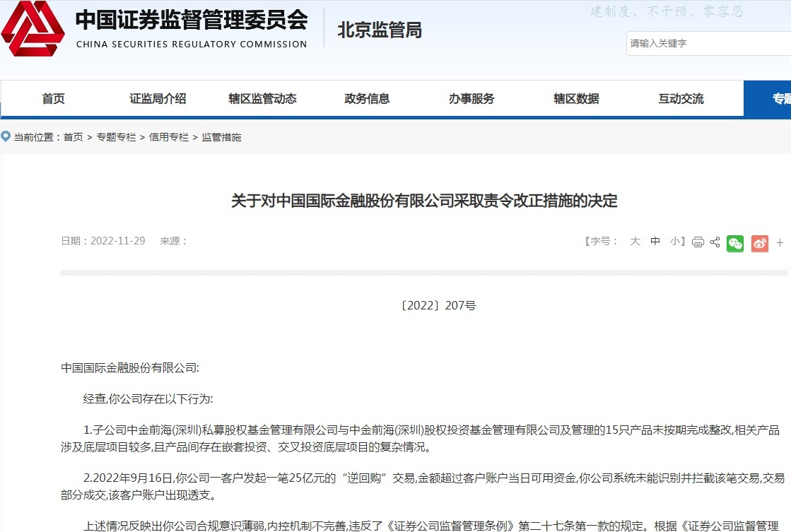Click the date text 2022-11-29
This screenshot has width=791, height=532.
click(x=117, y=241)
